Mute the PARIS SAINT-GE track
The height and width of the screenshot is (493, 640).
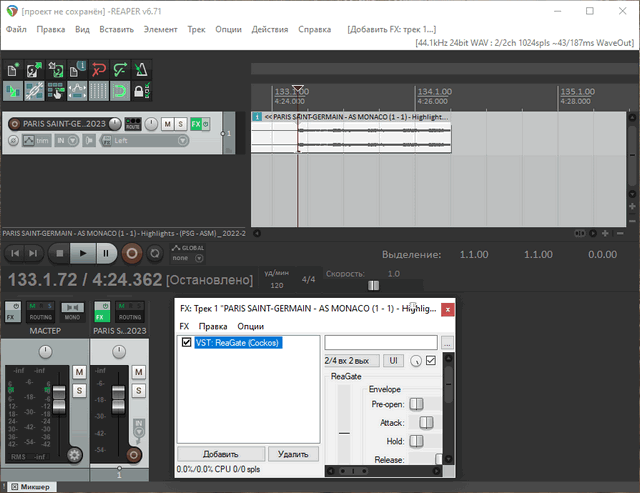pos(166,124)
